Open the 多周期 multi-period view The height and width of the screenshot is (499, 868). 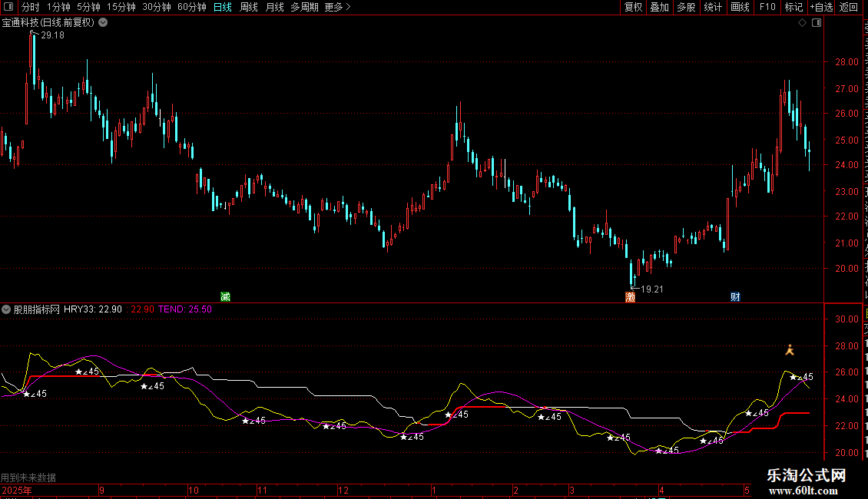[x=304, y=7]
